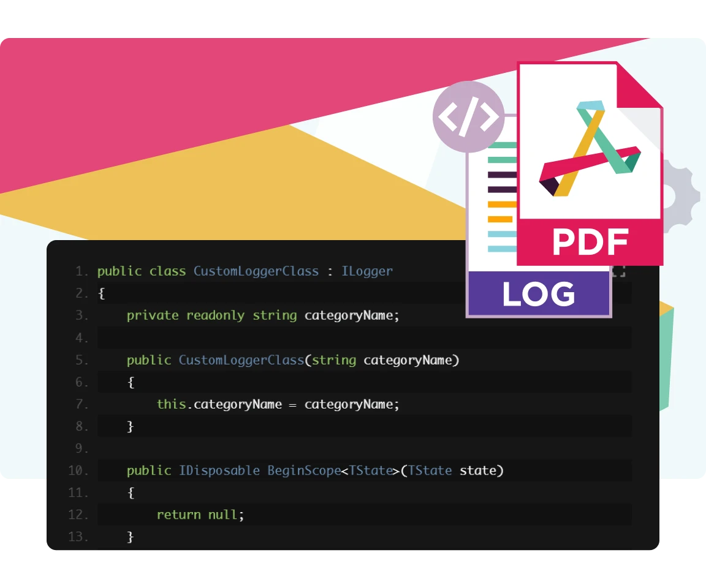
Task: Toggle fullscreen for the code block
Action: coord(618,271)
